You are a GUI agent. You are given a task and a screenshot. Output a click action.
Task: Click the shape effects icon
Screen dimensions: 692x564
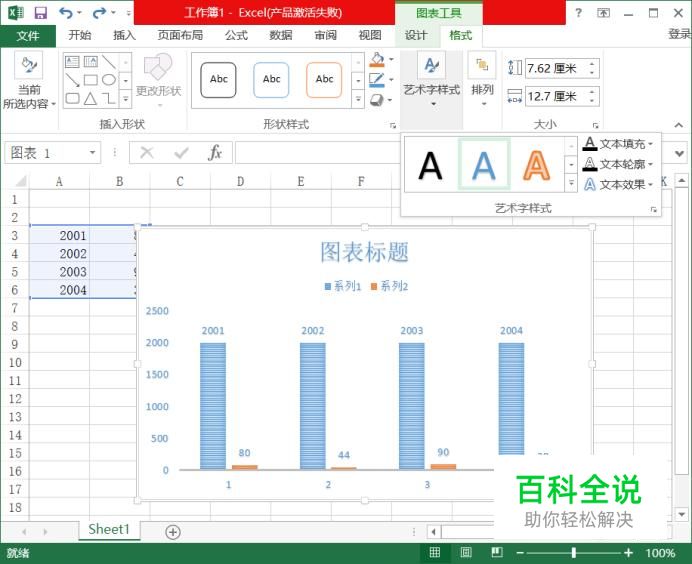coord(377,100)
